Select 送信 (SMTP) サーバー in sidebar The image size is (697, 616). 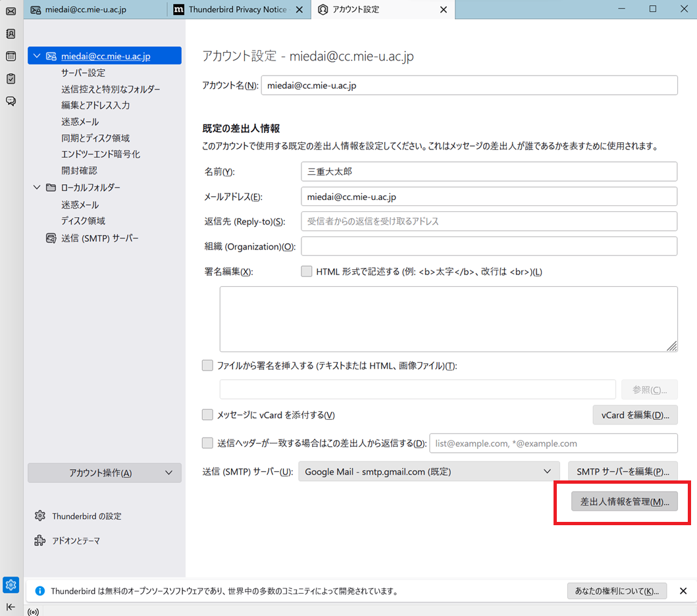coord(99,238)
